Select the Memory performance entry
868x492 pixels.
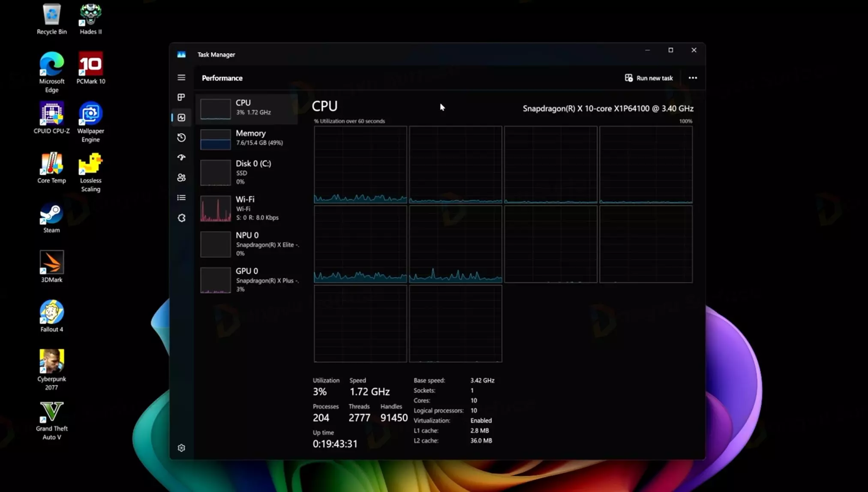point(247,139)
